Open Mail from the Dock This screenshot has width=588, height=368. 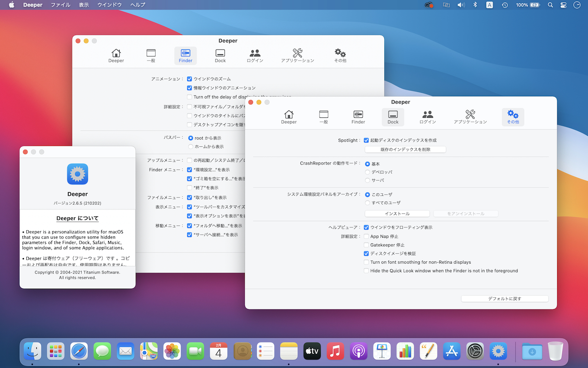(x=126, y=351)
